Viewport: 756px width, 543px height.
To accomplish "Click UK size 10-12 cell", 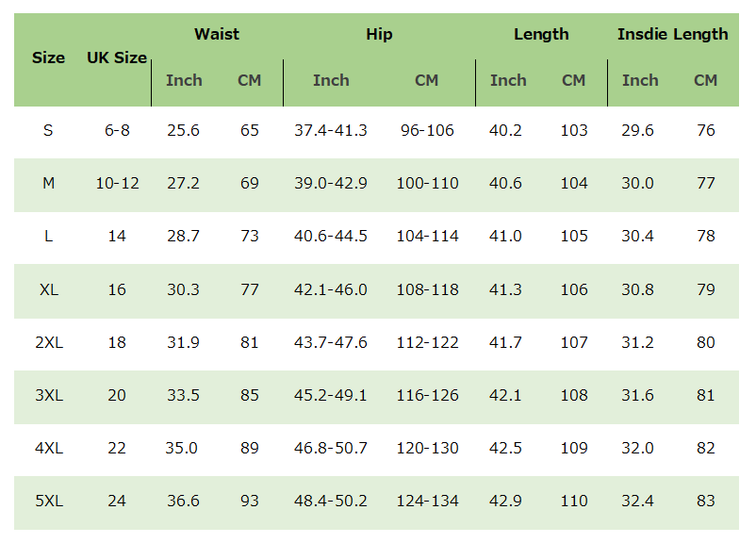I will (117, 183).
